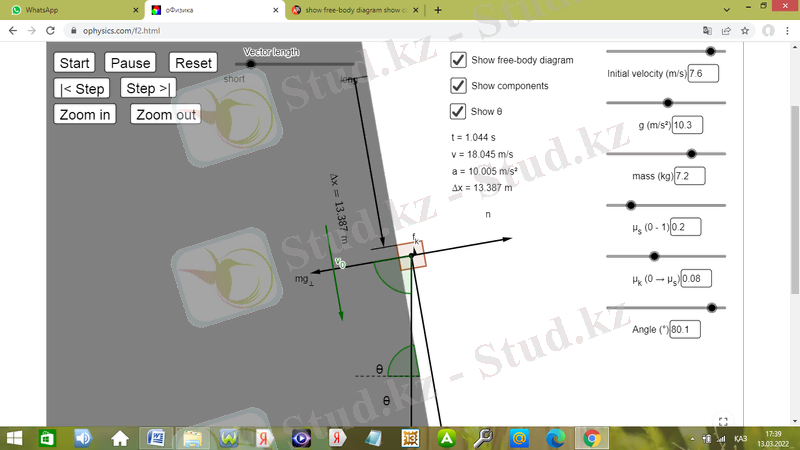Open the media player eye icon
The height and width of the screenshot is (450, 800).
(301, 438)
